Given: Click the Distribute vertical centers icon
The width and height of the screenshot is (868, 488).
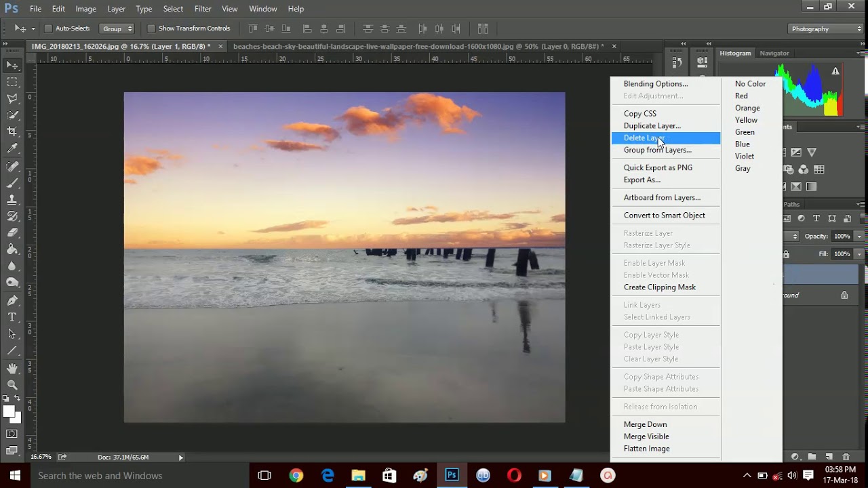Looking at the screenshot, I should click(x=384, y=28).
